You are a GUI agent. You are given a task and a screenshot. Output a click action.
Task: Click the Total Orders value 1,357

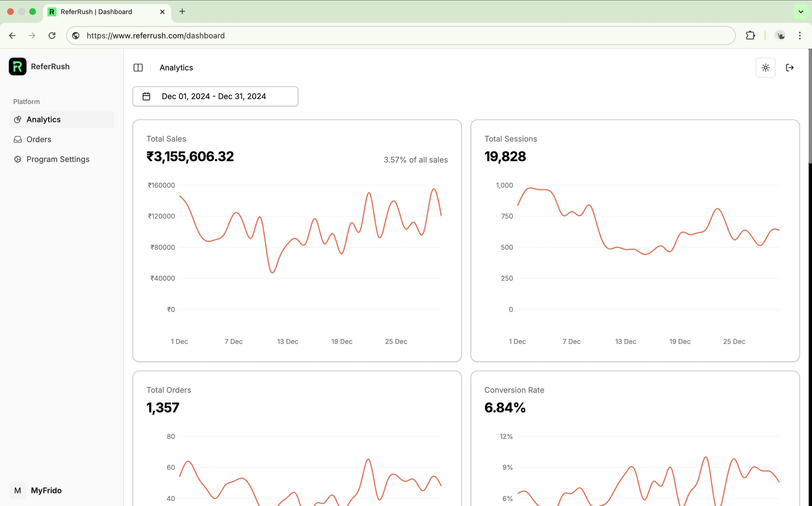click(x=163, y=408)
